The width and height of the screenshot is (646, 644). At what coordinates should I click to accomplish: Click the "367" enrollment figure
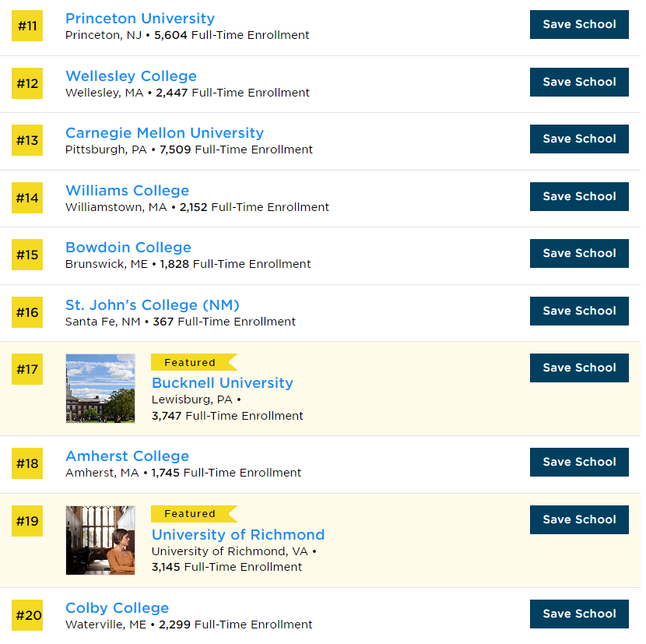click(x=163, y=322)
